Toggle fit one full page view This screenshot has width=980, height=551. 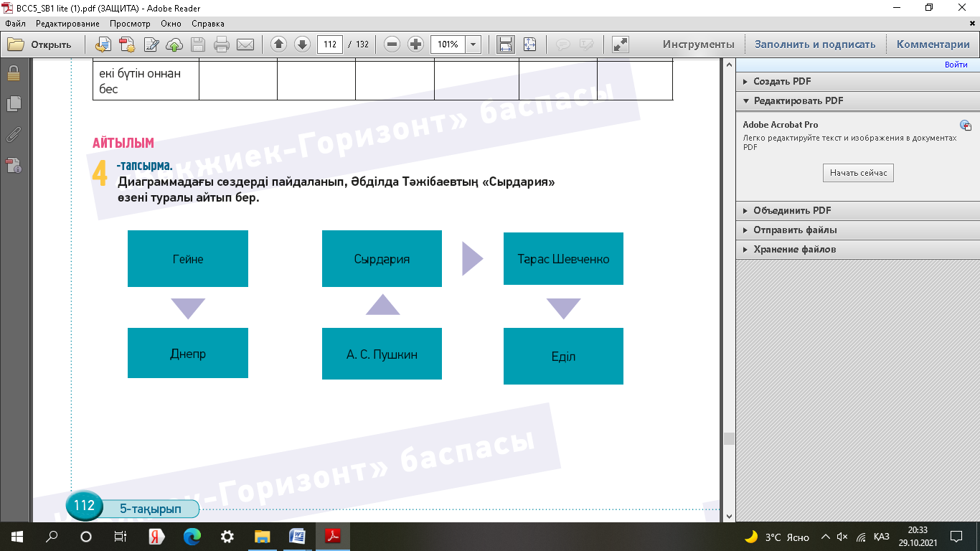[x=529, y=44]
